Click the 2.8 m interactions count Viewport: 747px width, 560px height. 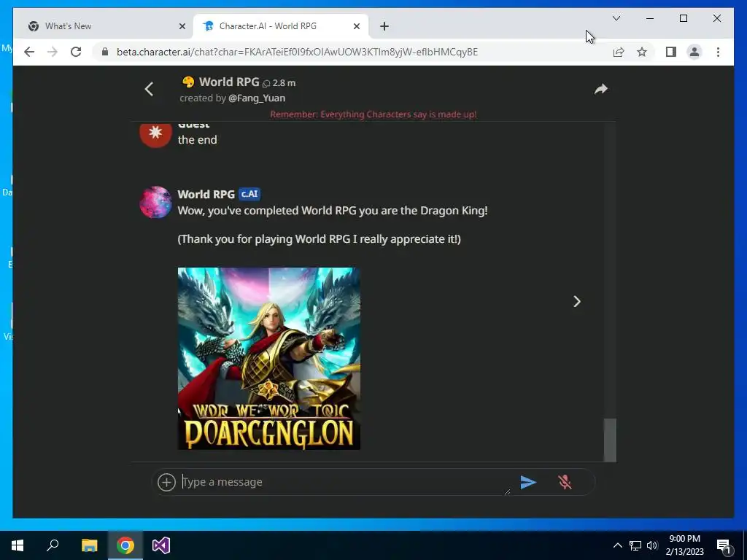pyautogui.click(x=279, y=83)
